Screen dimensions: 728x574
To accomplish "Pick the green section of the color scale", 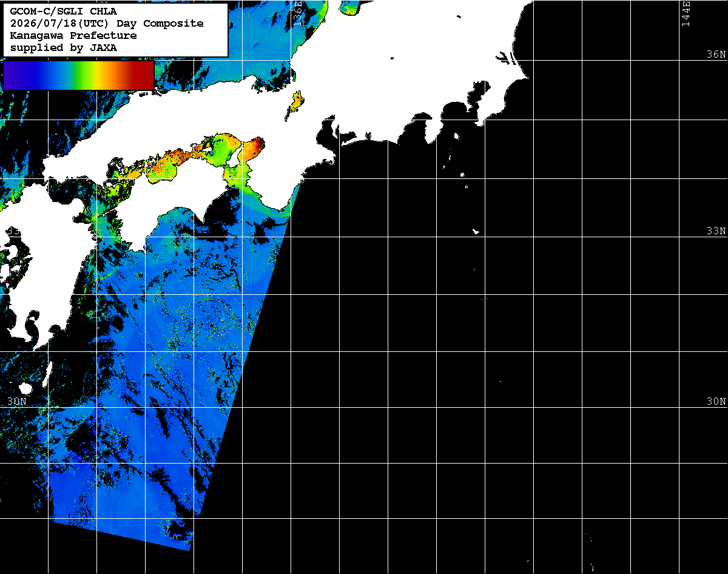I will click(76, 75).
